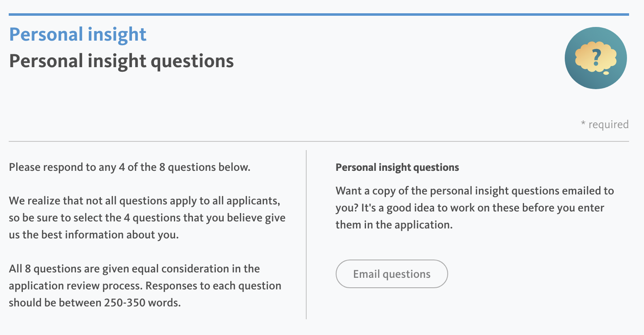This screenshot has height=335, width=644.
Task: Click the 'Want a copy of the personal' line
Action: 474,191
